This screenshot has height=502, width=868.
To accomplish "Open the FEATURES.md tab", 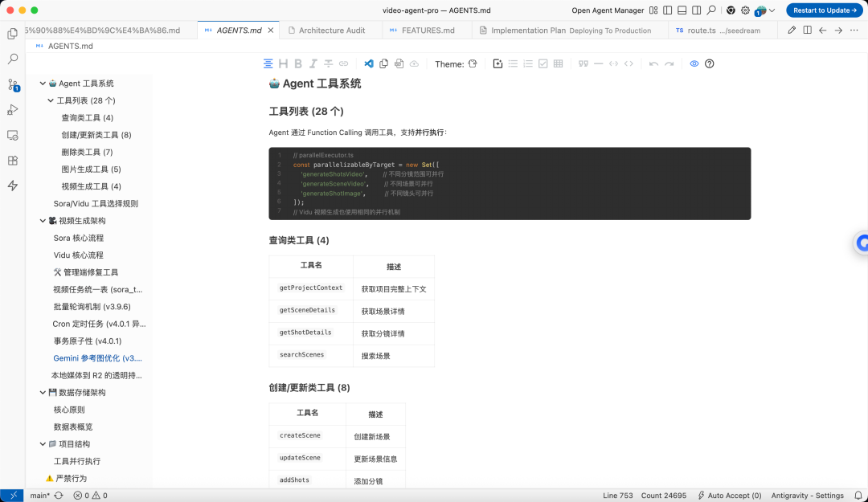I will pos(427,30).
